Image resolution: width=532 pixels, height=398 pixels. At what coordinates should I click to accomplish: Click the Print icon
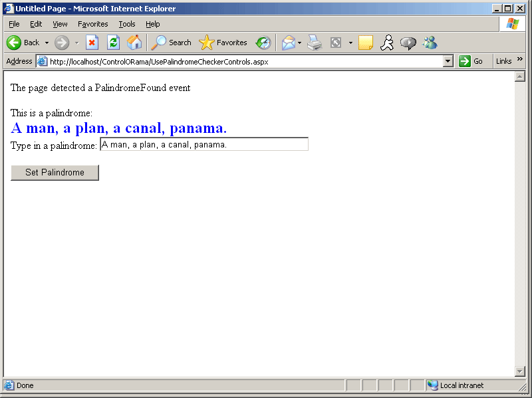[x=315, y=43]
